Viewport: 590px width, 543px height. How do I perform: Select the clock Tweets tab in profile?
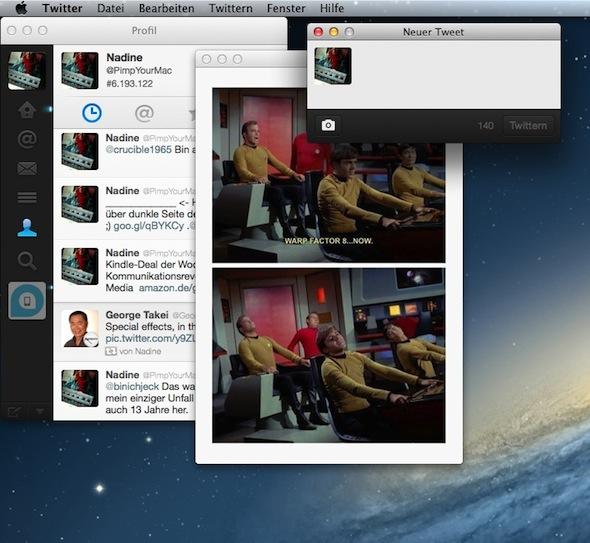(92, 113)
